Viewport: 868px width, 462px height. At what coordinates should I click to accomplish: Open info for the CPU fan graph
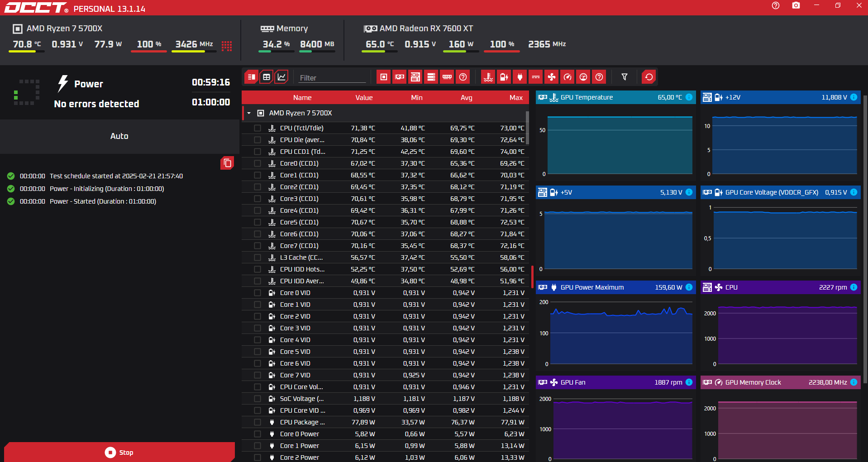click(854, 287)
